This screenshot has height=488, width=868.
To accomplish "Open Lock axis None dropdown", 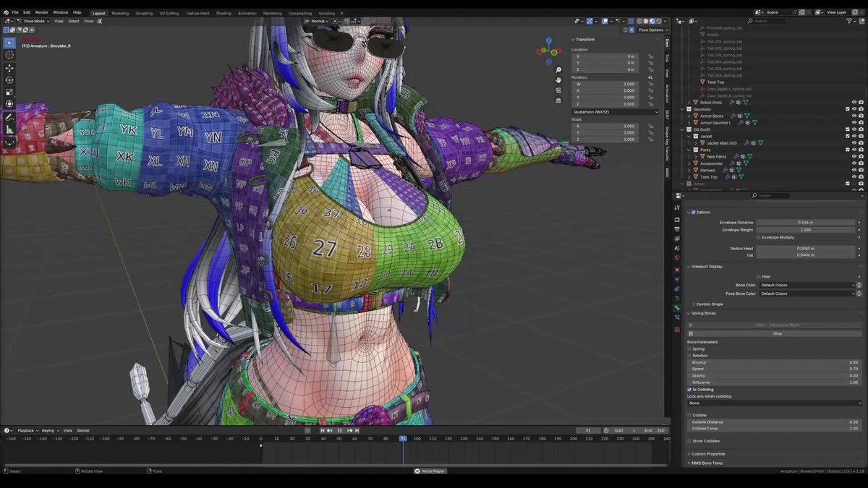I will 775,403.
